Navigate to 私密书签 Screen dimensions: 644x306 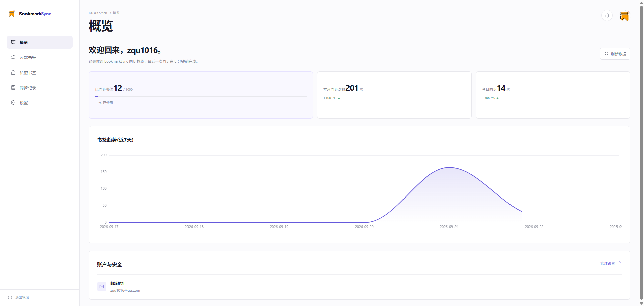pyautogui.click(x=40, y=73)
